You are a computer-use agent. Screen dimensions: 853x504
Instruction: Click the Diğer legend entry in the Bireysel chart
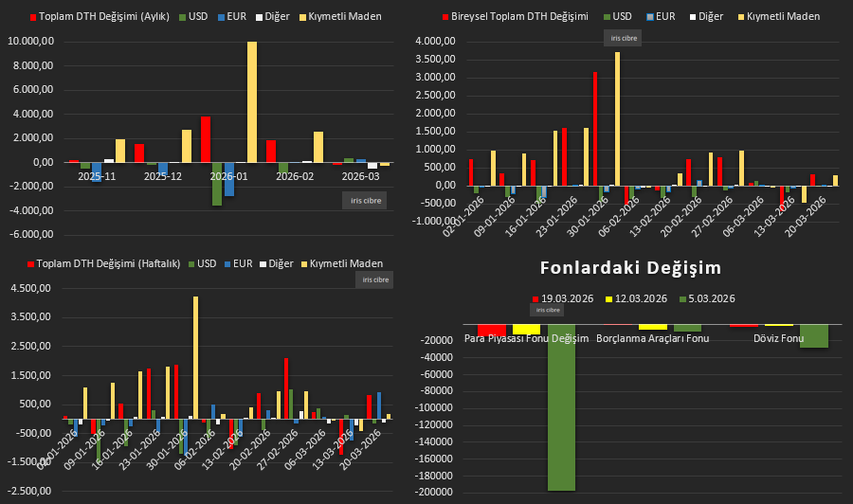coord(707,17)
